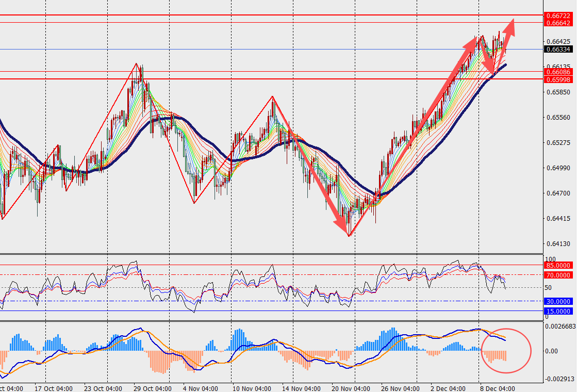The width and height of the screenshot is (577, 392).
Task: Click the 0.66722 red price label
Action: point(557,16)
